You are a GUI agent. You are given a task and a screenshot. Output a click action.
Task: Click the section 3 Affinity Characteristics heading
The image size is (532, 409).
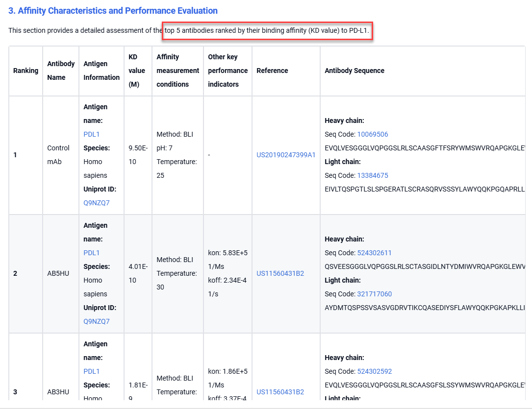pyautogui.click(x=113, y=11)
